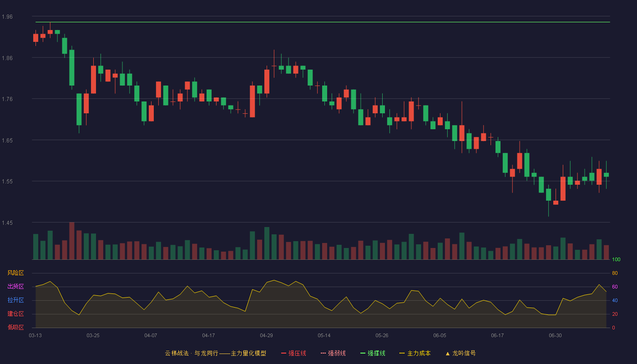Click the 低吸区 zone label
Image resolution: width=637 pixels, height=364 pixels.
coord(15,328)
